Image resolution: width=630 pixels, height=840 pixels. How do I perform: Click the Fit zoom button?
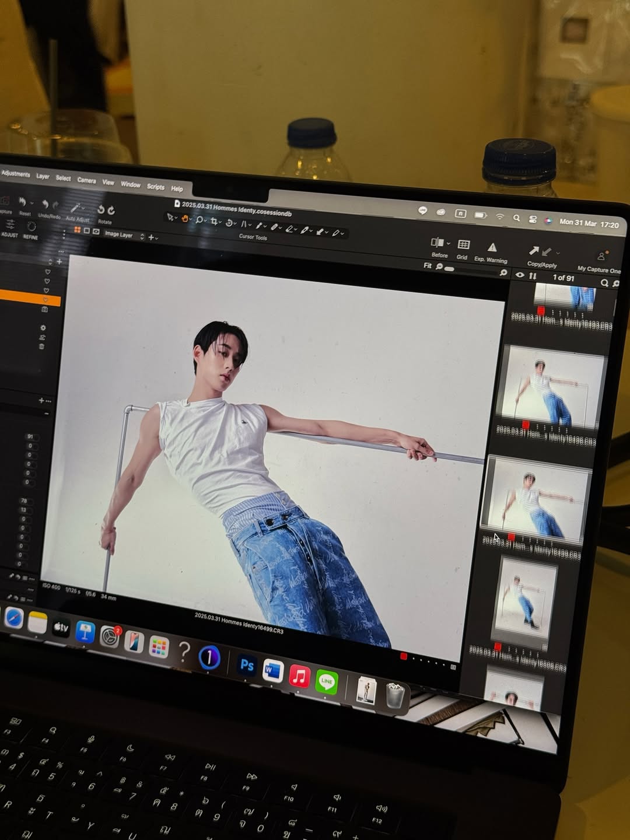pos(428,265)
